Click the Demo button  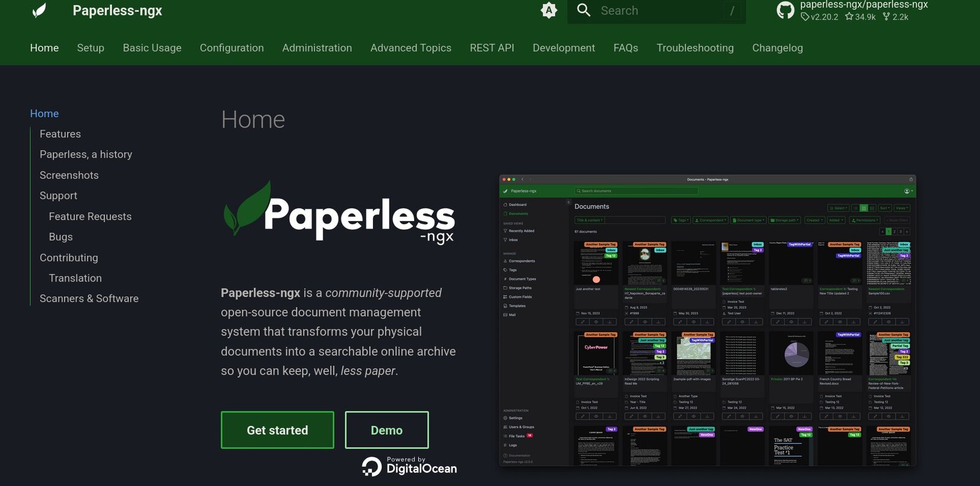(x=386, y=430)
